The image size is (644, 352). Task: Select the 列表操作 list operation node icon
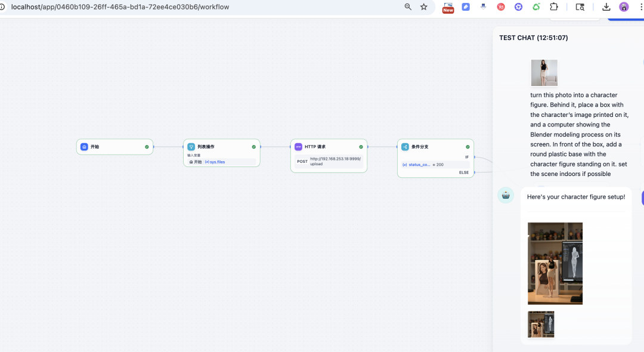191,146
